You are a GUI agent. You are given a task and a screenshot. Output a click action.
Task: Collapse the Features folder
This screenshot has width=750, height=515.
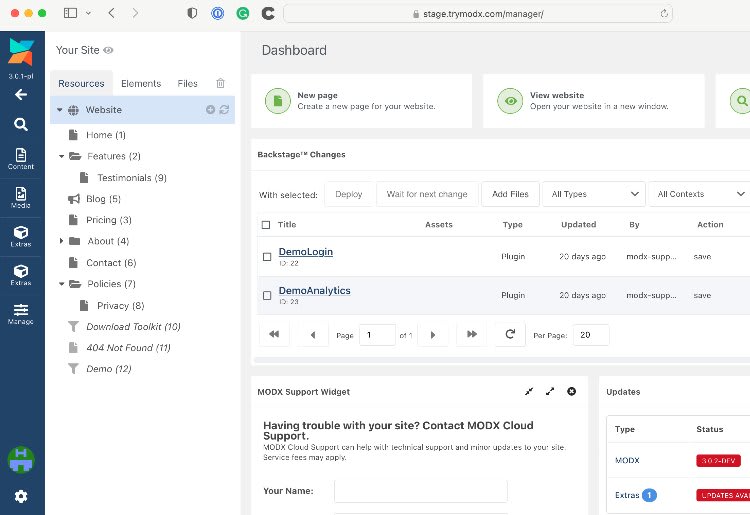pyautogui.click(x=61, y=156)
